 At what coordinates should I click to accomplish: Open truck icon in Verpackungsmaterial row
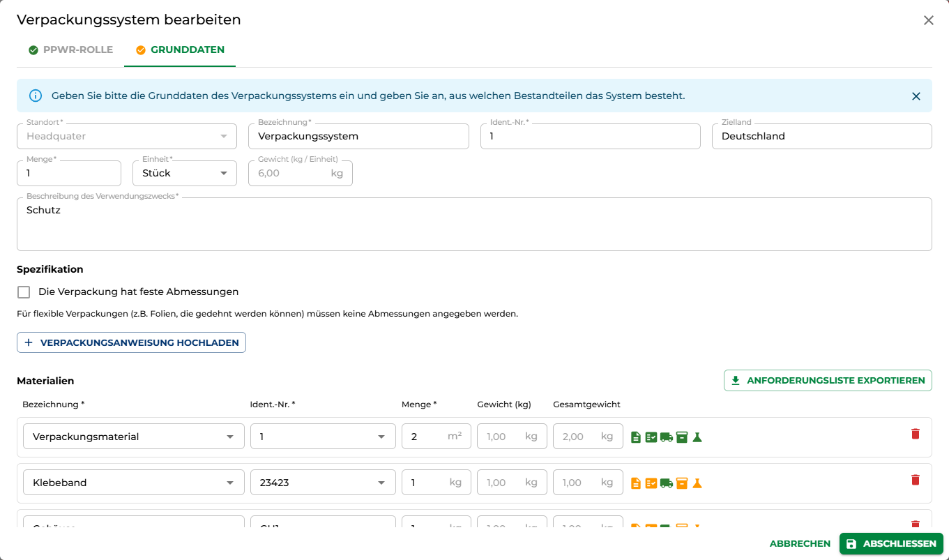[667, 437]
